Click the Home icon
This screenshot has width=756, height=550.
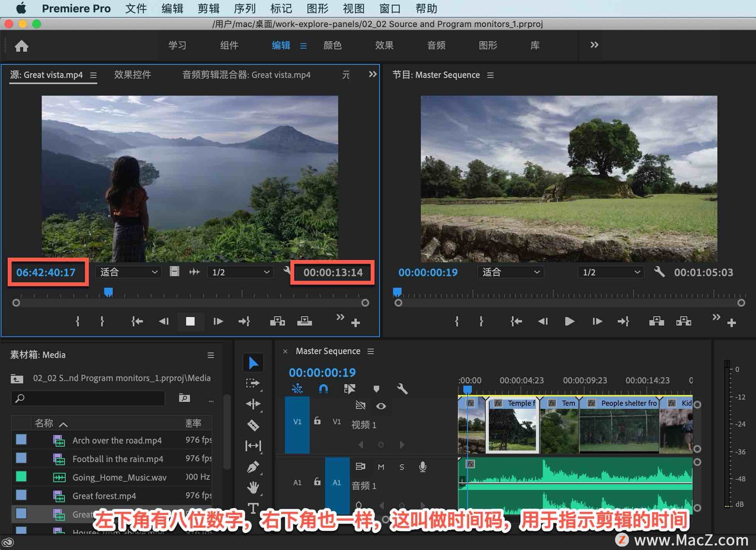tap(21, 46)
